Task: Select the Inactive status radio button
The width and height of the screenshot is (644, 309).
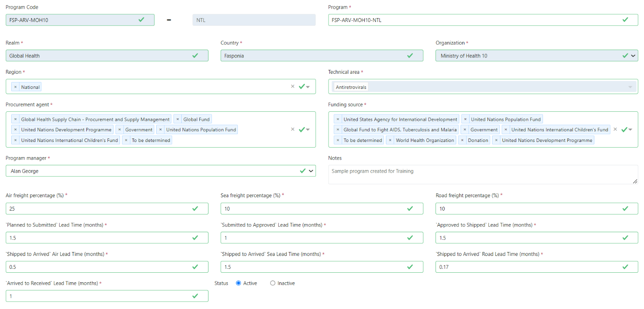Action: (x=272, y=283)
